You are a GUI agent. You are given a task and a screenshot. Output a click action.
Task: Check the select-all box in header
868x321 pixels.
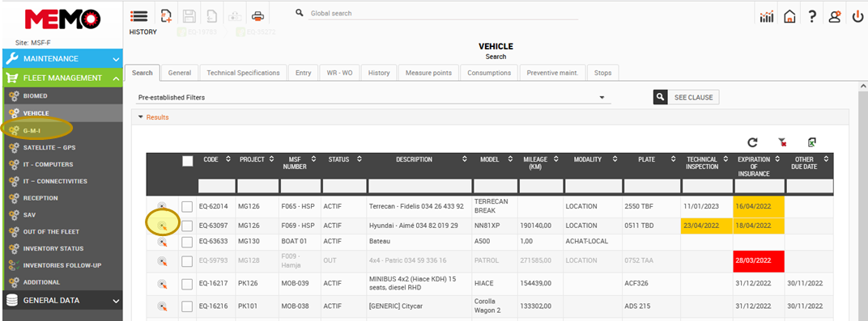click(x=187, y=161)
